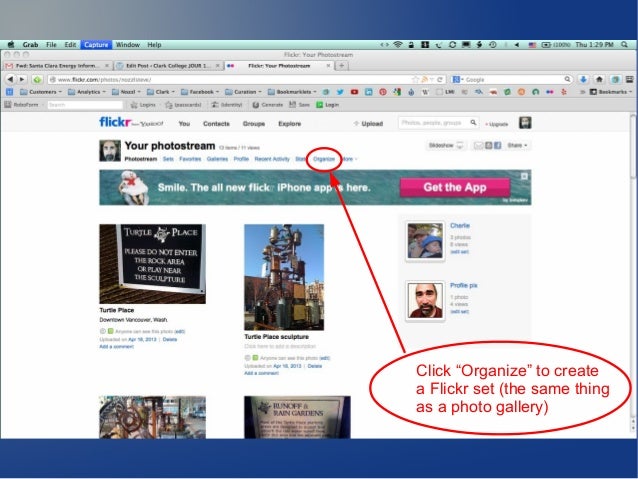Screen dimensions: 638x479
Task: Click the Facebook share icon near Slideshow
Action: point(498,145)
